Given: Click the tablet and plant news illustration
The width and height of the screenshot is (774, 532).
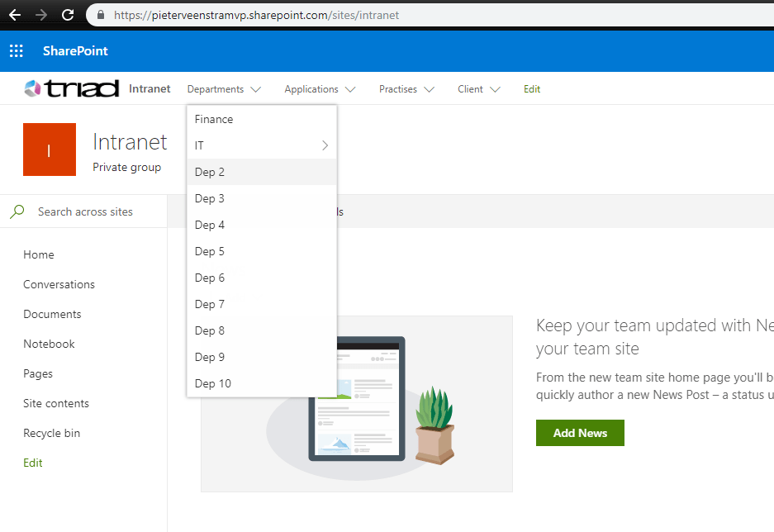Looking at the screenshot, I should 356,404.
